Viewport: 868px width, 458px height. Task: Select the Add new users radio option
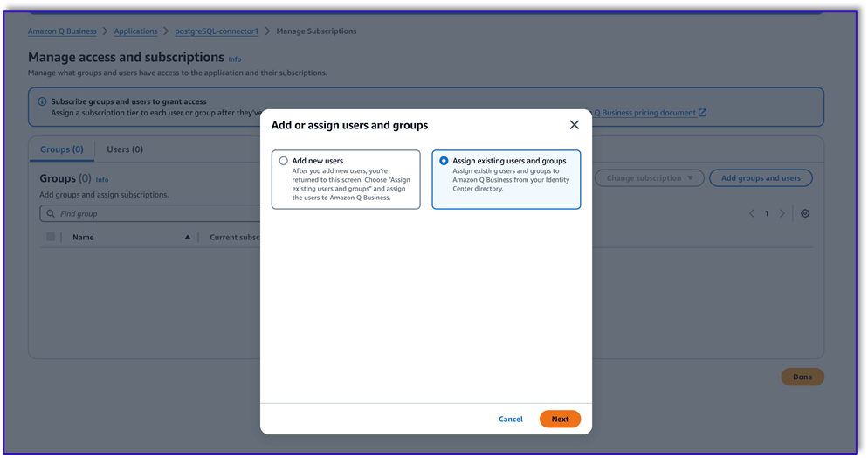(284, 161)
